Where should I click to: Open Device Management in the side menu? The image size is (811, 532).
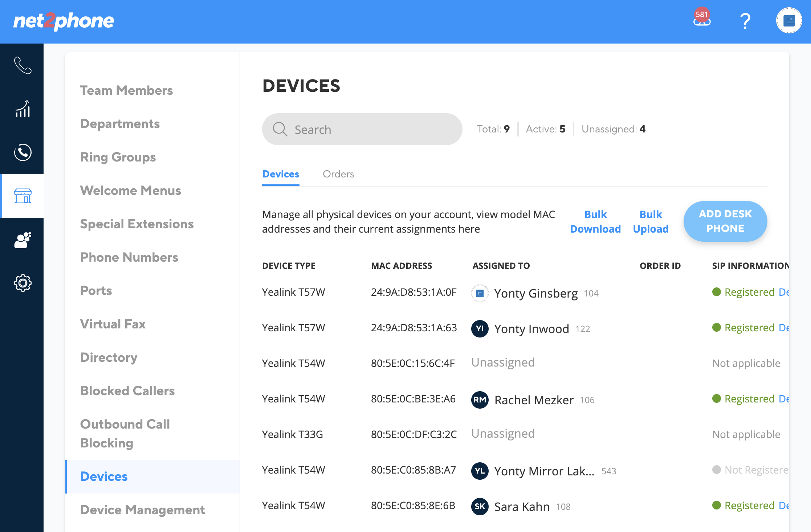click(x=142, y=510)
